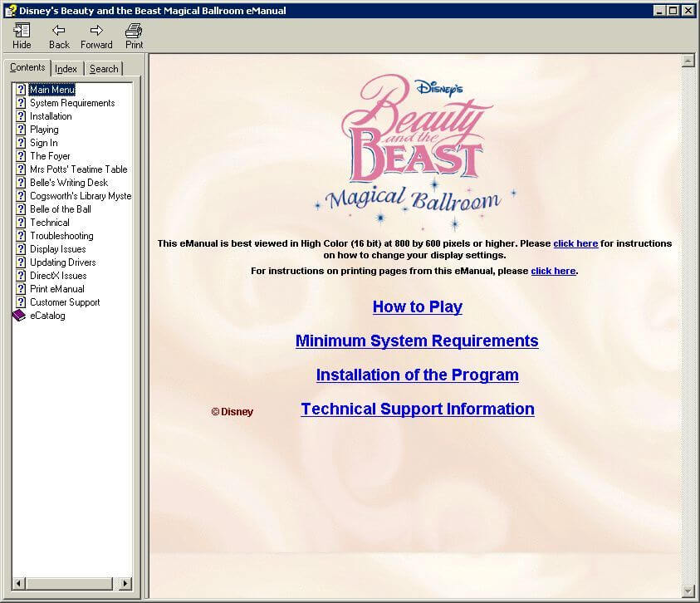Click the purple book icon beside eCatalog
700x603 pixels.
tap(19, 316)
